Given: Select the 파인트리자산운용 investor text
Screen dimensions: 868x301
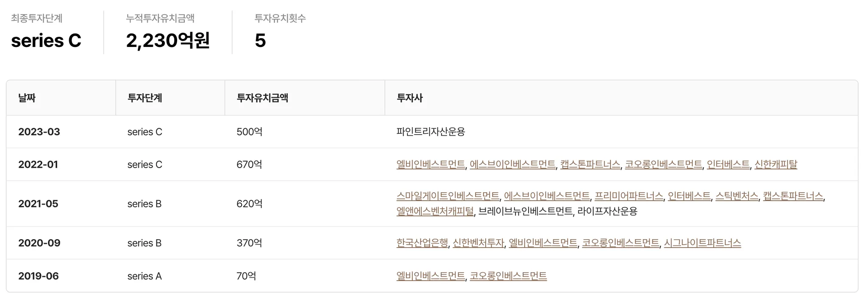Looking at the screenshot, I should click(431, 132).
